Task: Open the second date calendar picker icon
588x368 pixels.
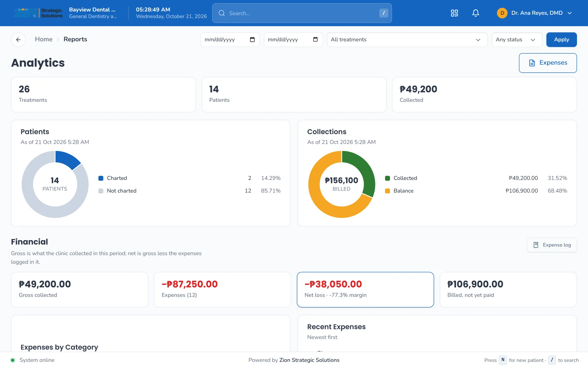Action: coord(315,40)
